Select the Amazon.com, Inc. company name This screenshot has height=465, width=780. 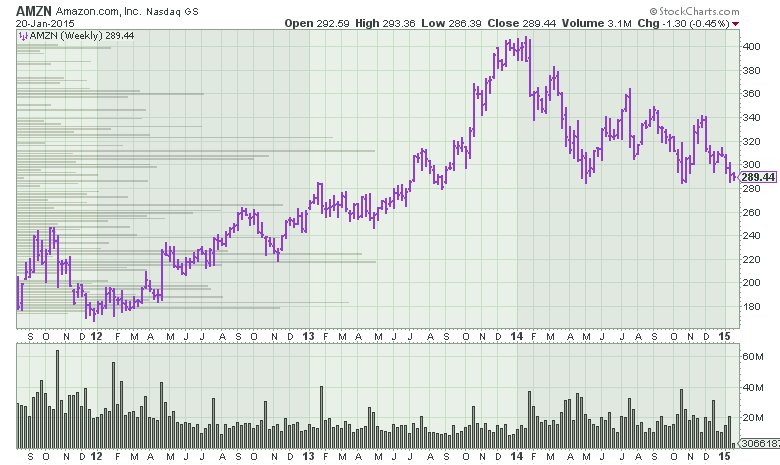[98, 11]
